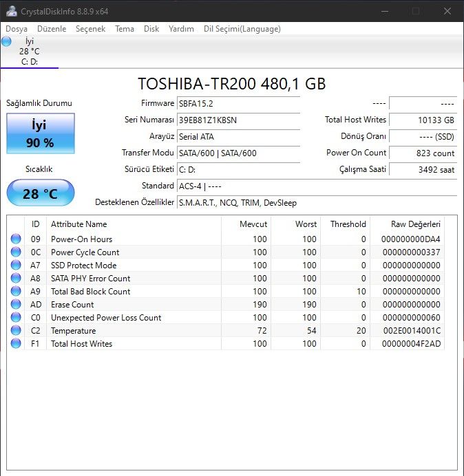The width and height of the screenshot is (464, 476).
Task: Click the status orb for Temperature row
Action: [x=16, y=330]
